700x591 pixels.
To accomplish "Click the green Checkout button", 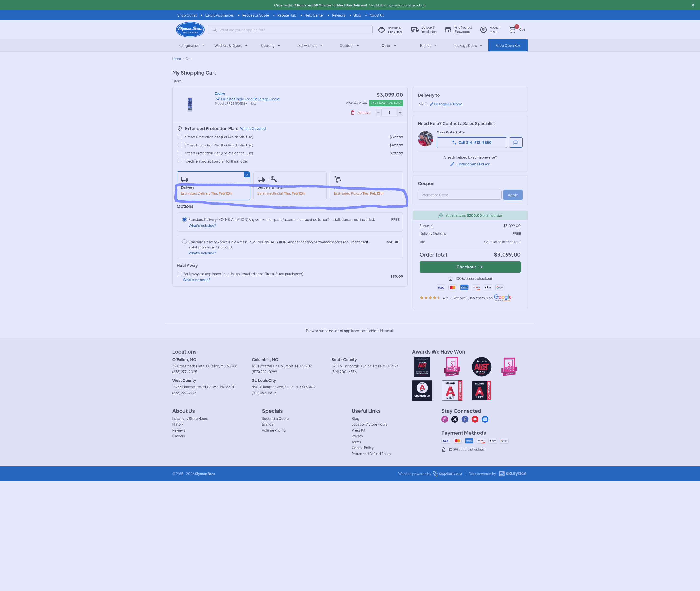I will [470, 267].
